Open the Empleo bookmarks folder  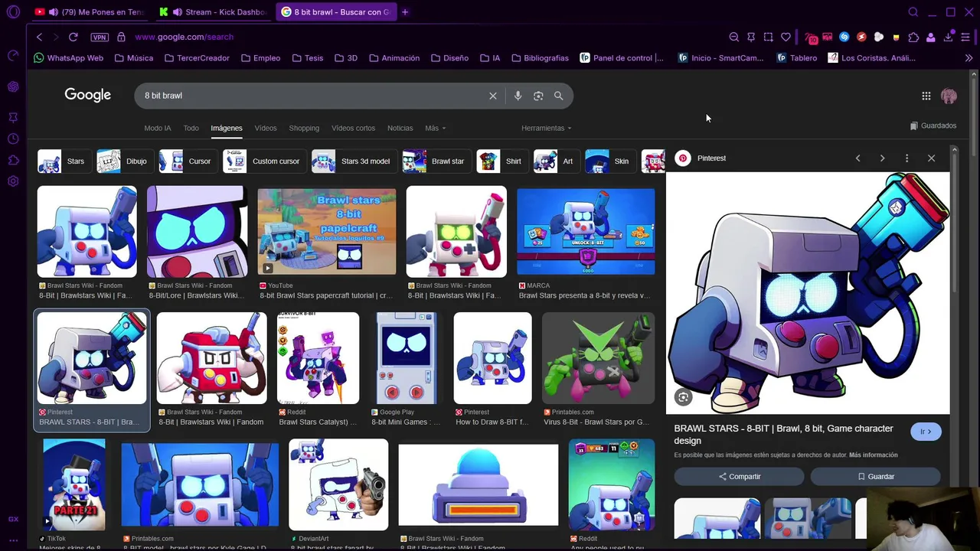[x=260, y=58]
